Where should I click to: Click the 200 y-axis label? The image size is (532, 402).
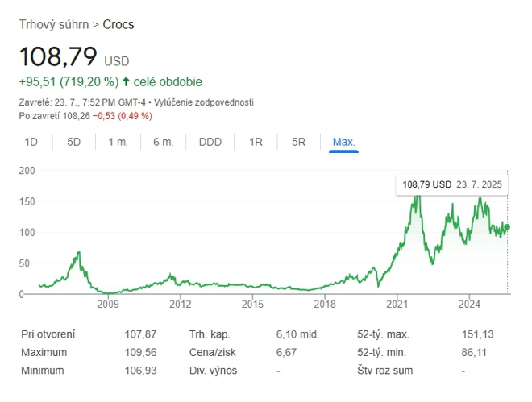[27, 171]
